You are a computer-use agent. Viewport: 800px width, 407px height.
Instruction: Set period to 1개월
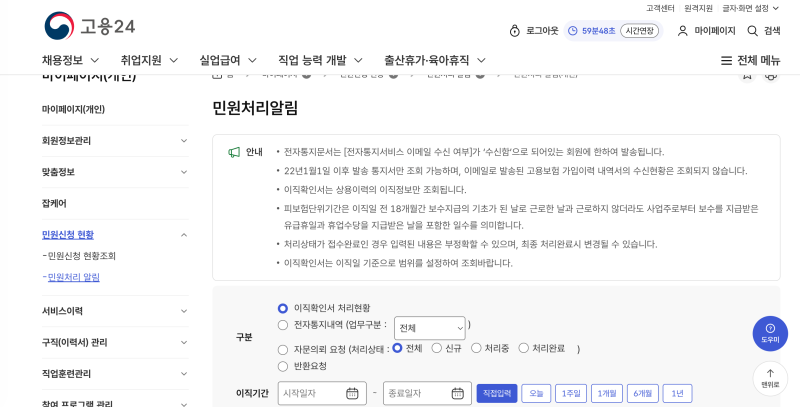(607, 393)
